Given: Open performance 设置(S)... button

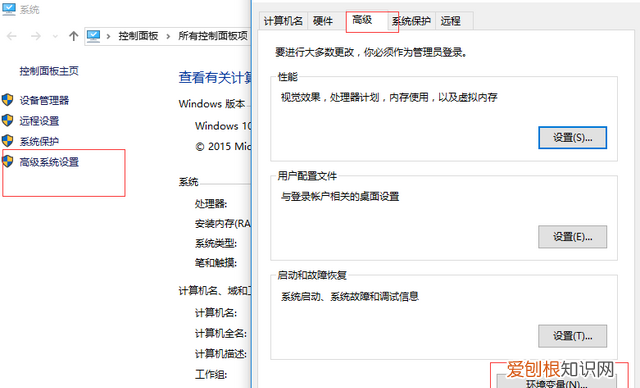Looking at the screenshot, I should (572, 137).
